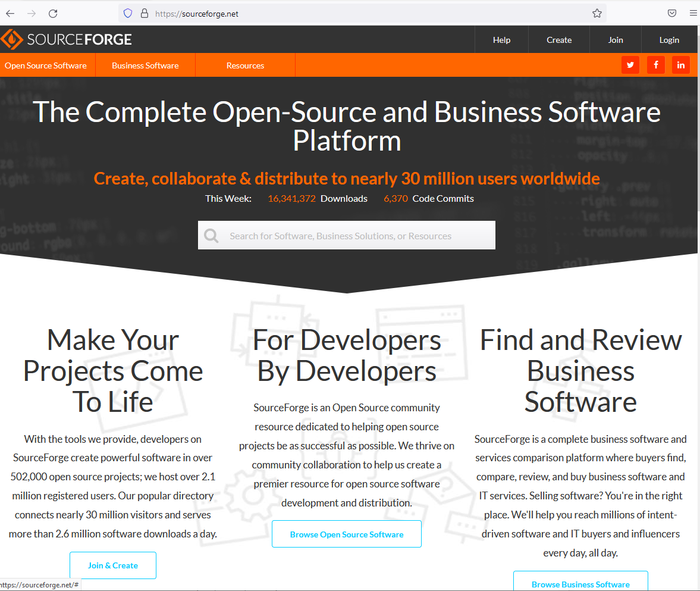Open the Resources menu
Image resolution: width=700 pixels, height=591 pixels.
244,65
